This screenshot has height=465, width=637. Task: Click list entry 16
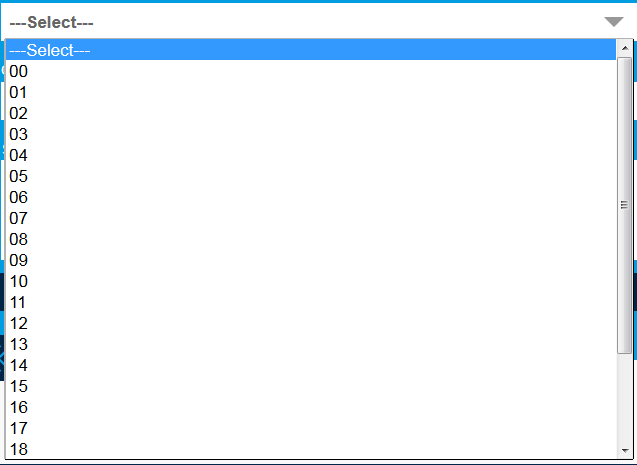[311, 407]
